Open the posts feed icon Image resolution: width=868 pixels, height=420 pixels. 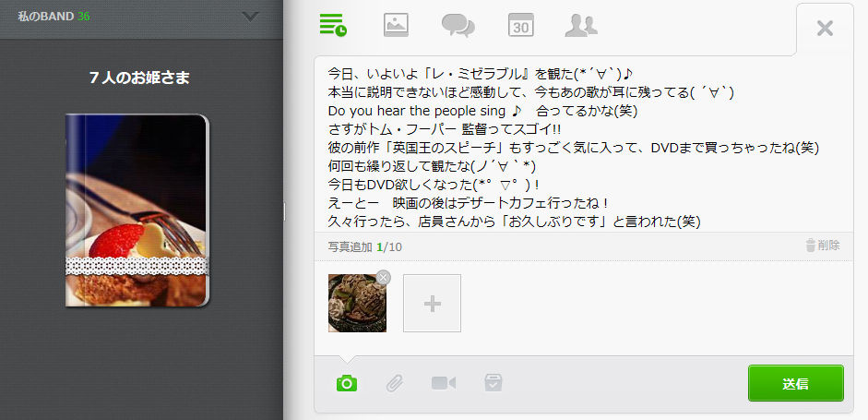point(333,25)
